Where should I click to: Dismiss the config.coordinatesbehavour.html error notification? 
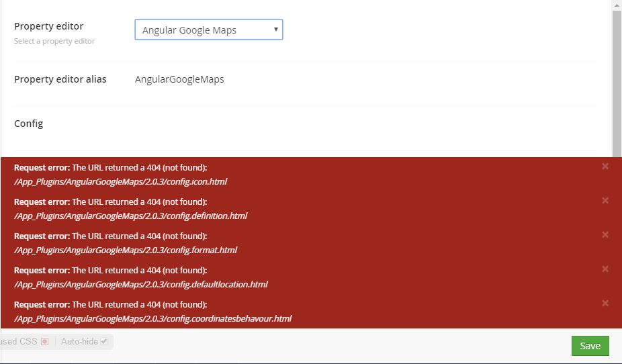[x=605, y=304]
